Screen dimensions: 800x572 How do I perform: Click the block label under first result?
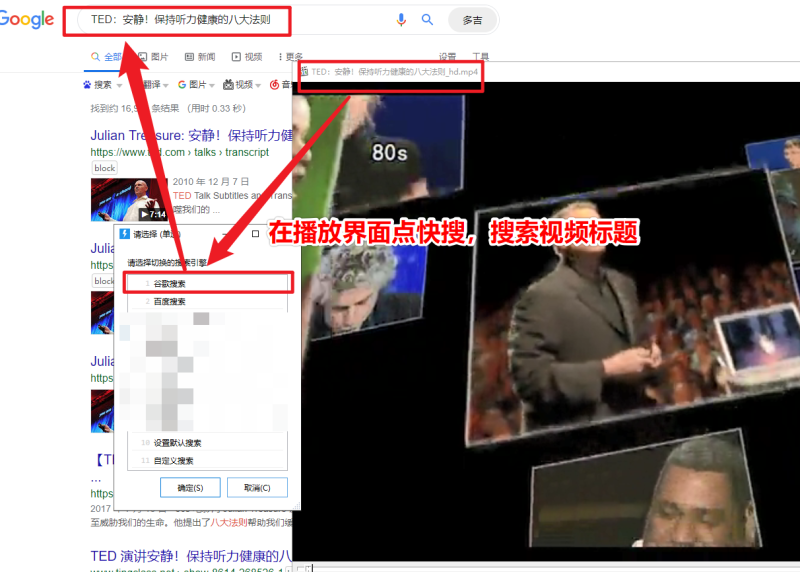point(105,168)
